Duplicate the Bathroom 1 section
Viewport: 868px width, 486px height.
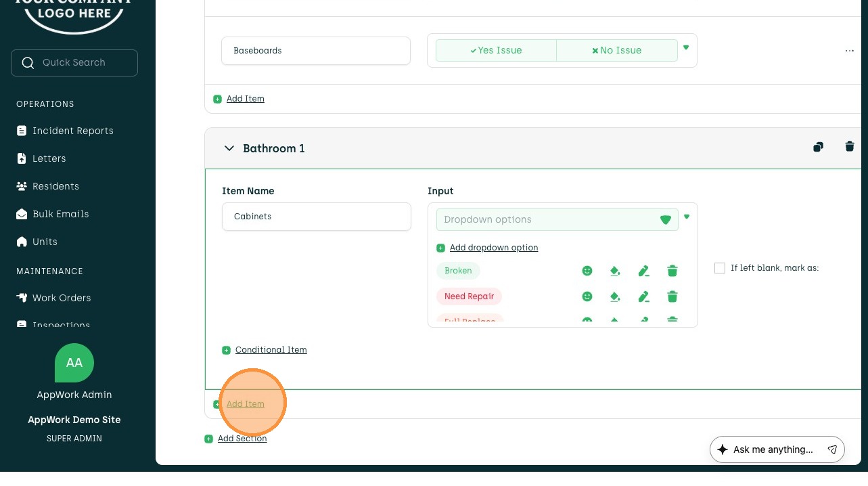point(819,147)
